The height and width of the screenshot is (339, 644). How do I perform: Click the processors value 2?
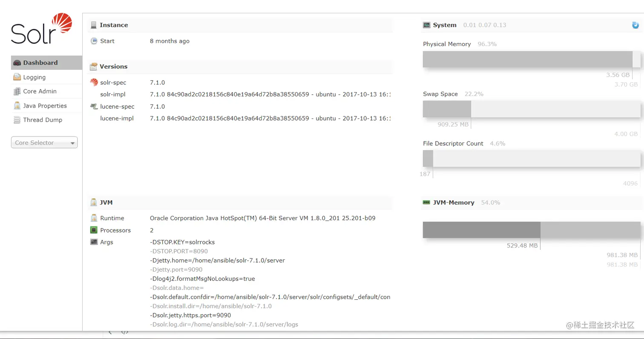pyautogui.click(x=152, y=230)
